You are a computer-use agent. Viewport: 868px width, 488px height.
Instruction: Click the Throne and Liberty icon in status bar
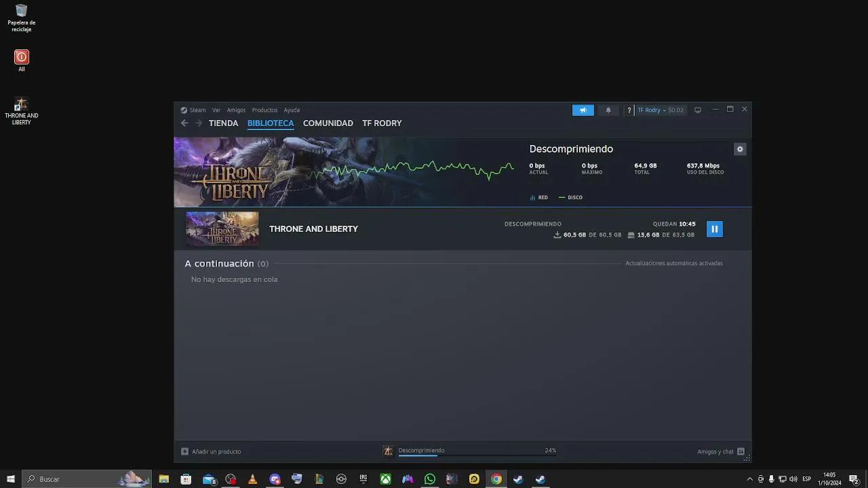pos(388,451)
